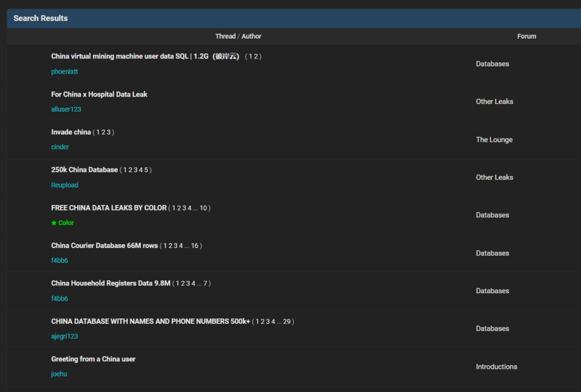Viewport: 581px width, 392px height.
Task: Open China Courier Database 66M rows thread
Action: point(104,246)
